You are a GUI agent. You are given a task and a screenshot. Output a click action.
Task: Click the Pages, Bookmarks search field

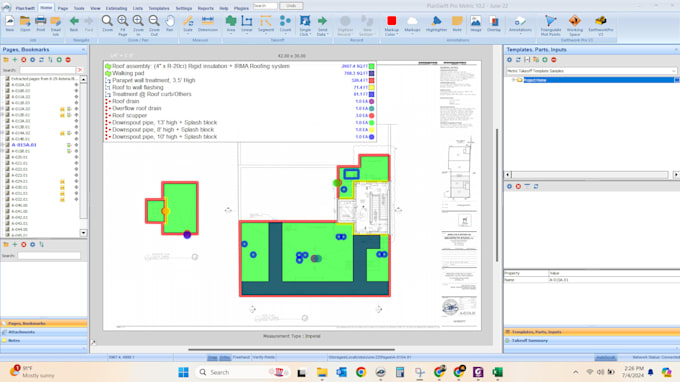click(47, 70)
